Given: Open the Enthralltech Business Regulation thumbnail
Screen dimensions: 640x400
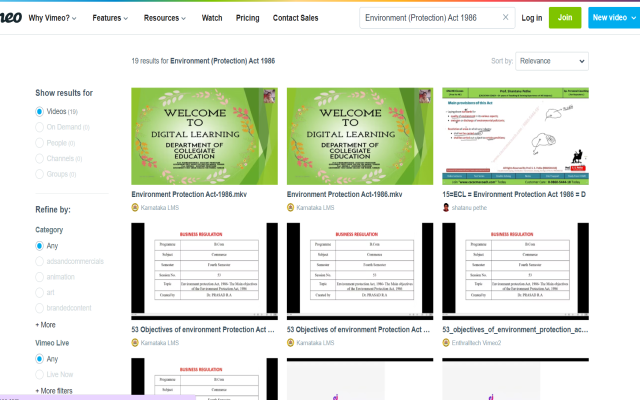Looking at the screenshot, I should 516,271.
